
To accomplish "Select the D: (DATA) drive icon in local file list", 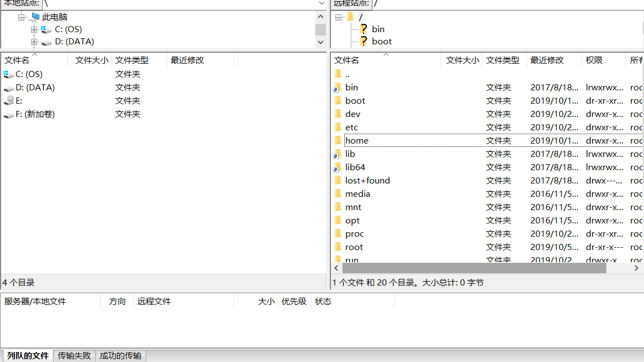I will [8, 88].
